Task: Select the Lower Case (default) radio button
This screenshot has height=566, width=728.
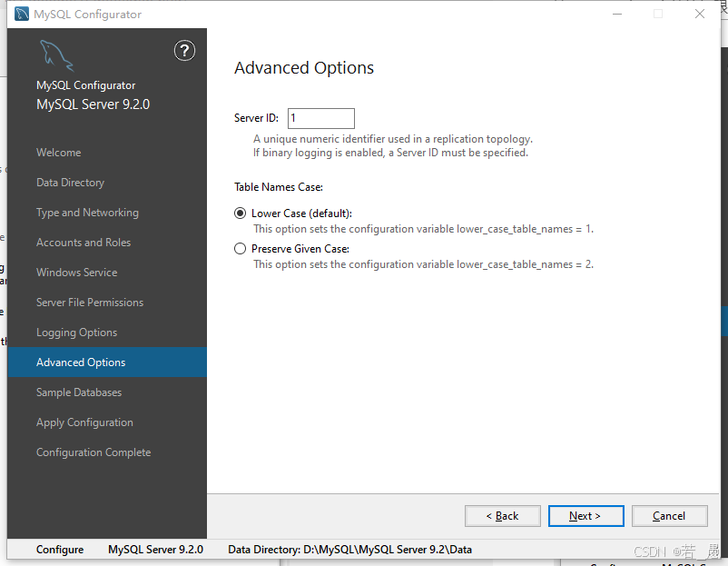Action: (x=240, y=213)
